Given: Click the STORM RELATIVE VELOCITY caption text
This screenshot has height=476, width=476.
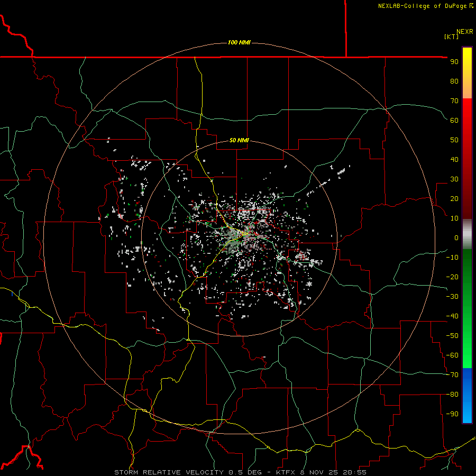Looking at the screenshot, I should tap(169, 472).
